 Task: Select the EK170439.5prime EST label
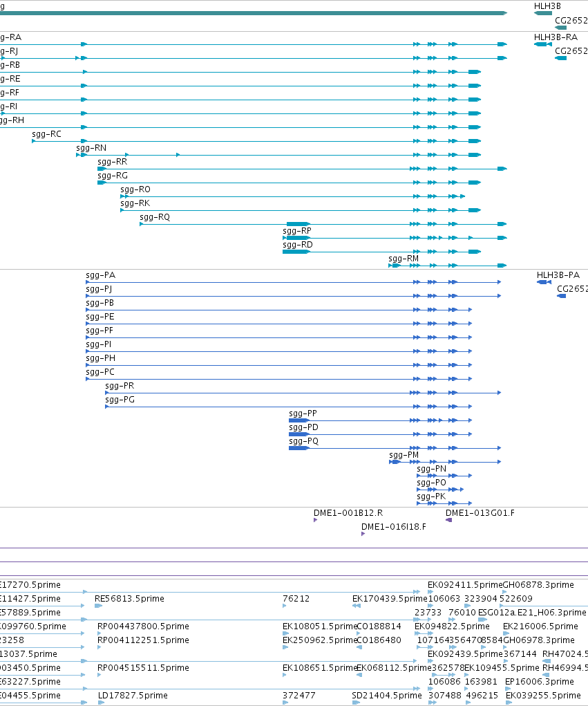pos(390,599)
